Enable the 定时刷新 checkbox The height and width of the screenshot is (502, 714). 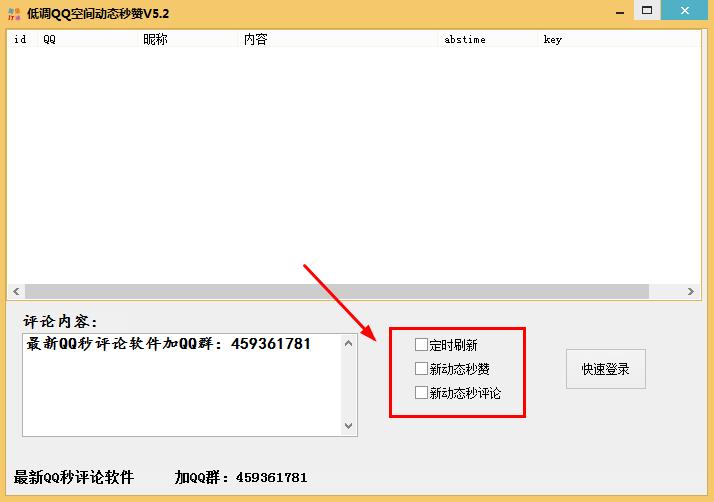421,345
